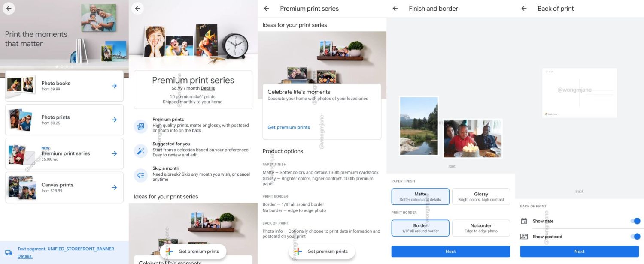644x264 pixels.
Task: Go back from the Premium print series header
Action: (266, 9)
